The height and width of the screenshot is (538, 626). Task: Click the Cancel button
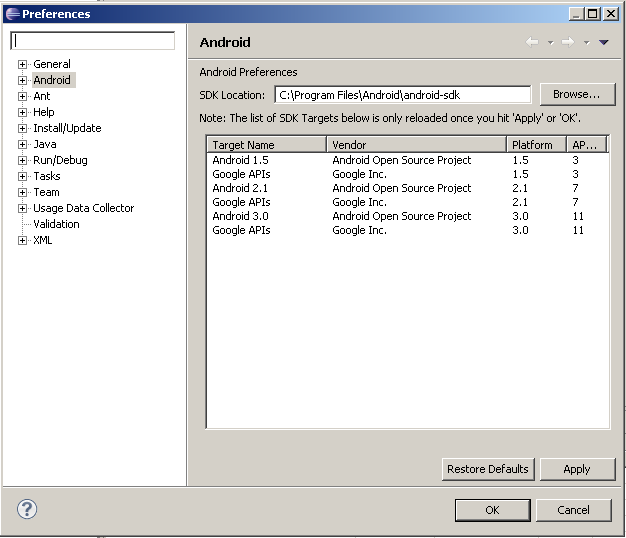pos(574,510)
